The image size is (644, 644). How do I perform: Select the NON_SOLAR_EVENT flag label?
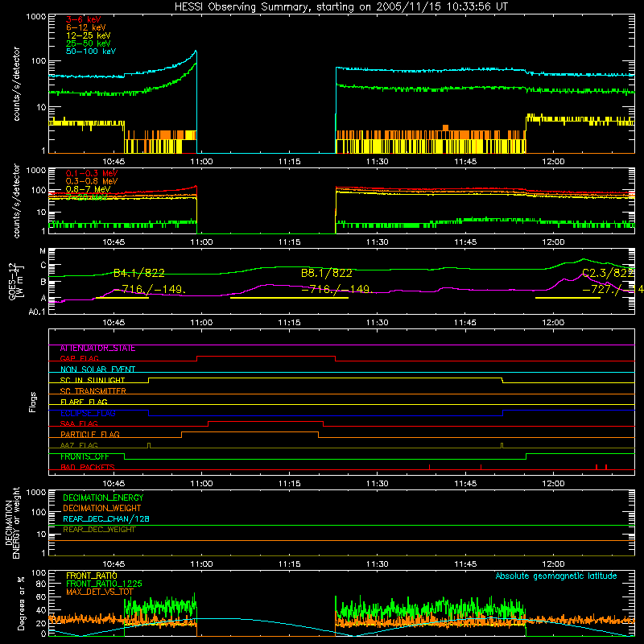tap(97, 369)
